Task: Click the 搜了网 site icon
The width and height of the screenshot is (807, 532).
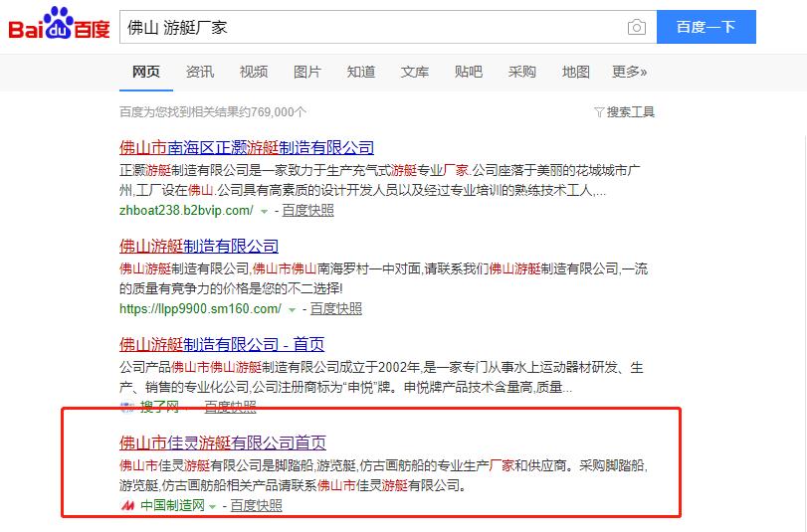Action: [127, 408]
